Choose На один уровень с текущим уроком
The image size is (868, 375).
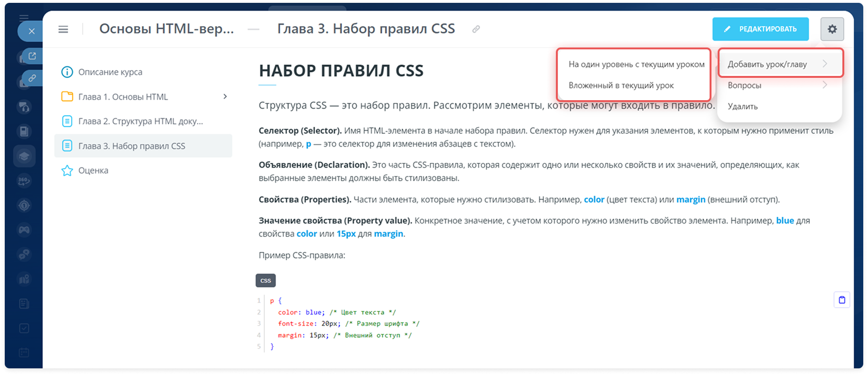point(636,64)
